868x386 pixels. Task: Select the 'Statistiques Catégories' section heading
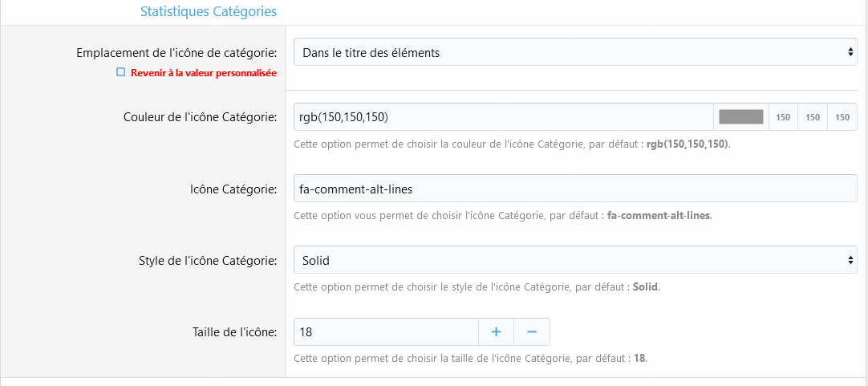point(208,12)
